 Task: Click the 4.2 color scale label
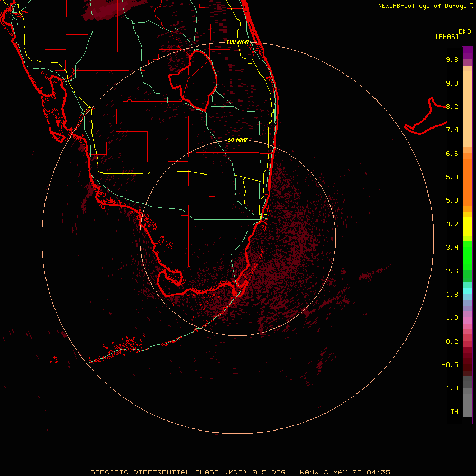click(x=452, y=224)
